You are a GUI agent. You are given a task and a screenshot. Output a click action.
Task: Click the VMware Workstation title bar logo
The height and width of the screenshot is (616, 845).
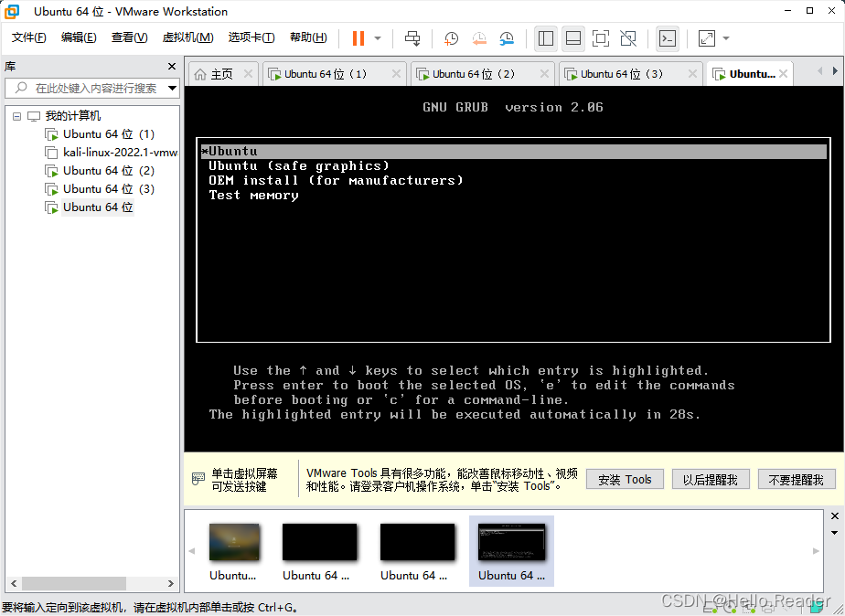pos(12,11)
